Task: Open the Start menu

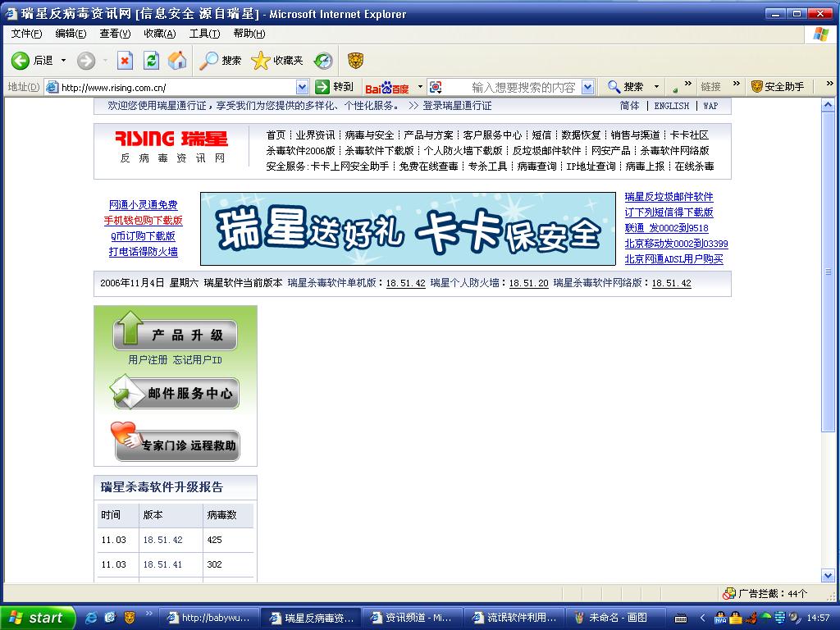Action: (x=36, y=618)
